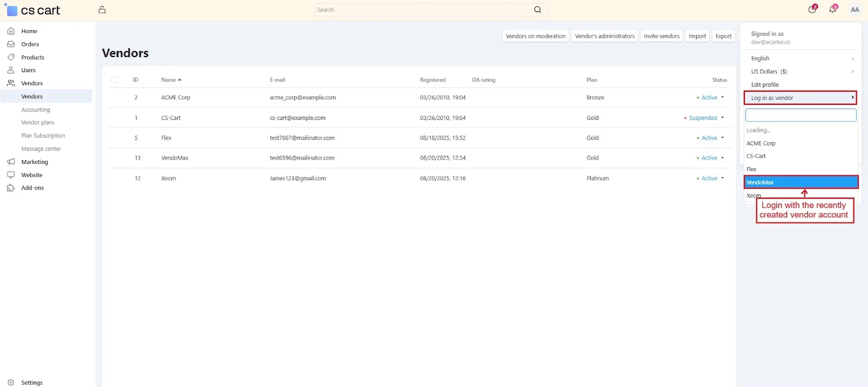Open the notifications bell icon

click(833, 9)
